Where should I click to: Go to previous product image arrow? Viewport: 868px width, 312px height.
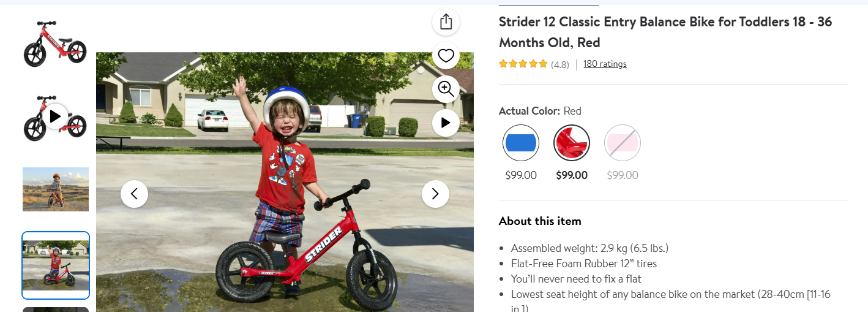coord(134,194)
